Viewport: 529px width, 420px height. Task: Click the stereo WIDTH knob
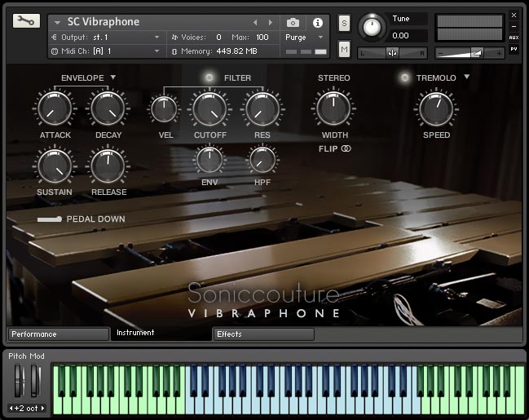[x=333, y=108]
